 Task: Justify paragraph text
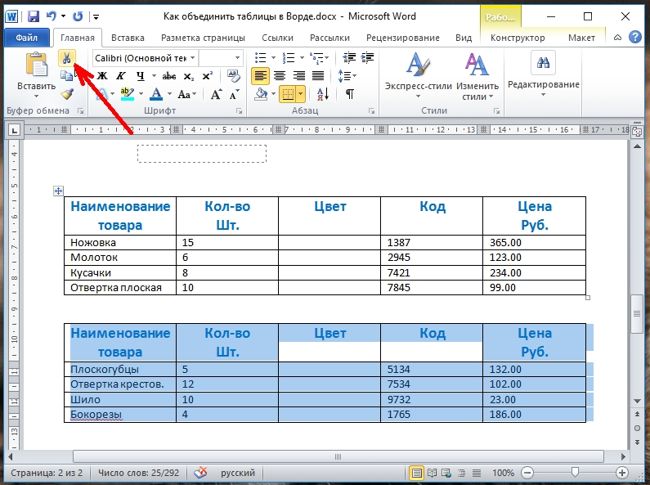click(318, 76)
